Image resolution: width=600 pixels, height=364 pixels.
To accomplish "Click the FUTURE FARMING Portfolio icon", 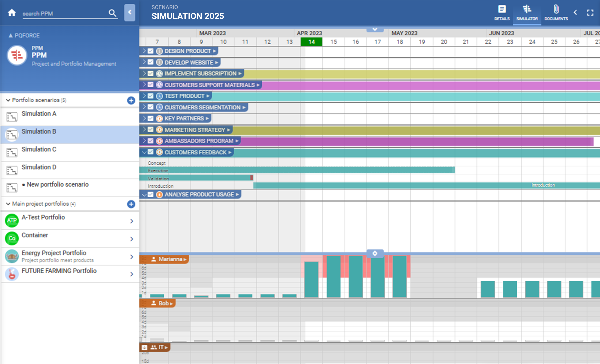I will click(12, 274).
